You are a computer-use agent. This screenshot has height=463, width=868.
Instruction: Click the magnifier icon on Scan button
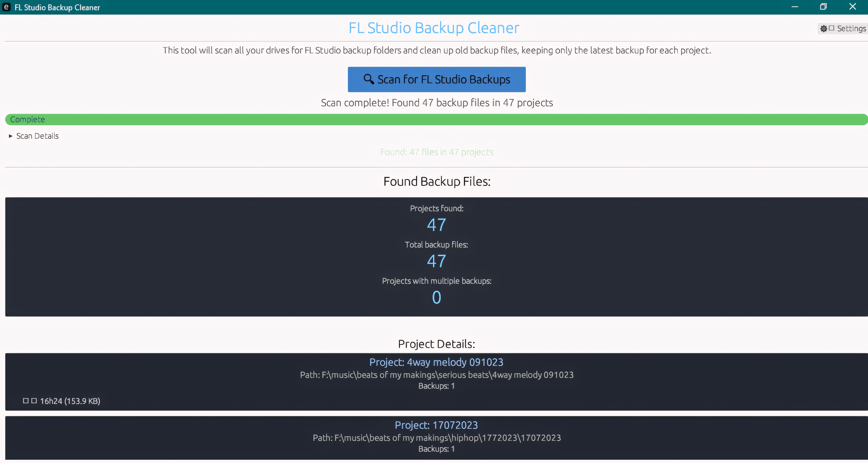click(x=369, y=79)
